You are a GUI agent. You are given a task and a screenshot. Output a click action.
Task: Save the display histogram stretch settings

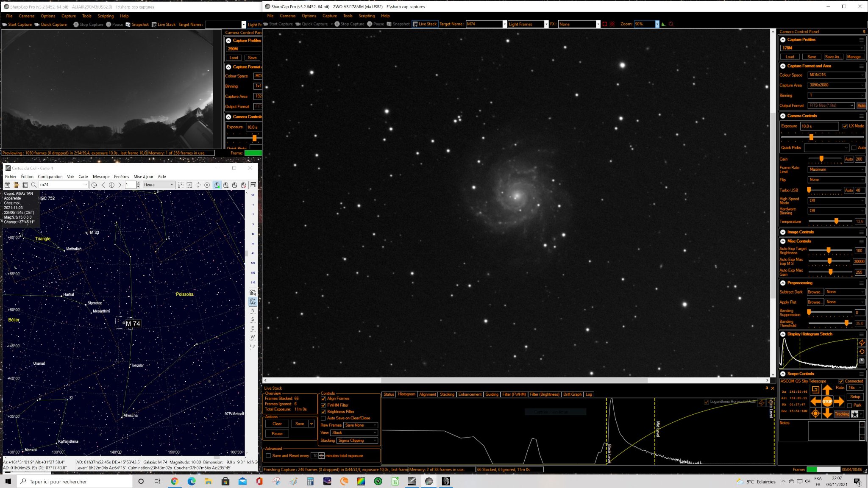[x=862, y=361]
